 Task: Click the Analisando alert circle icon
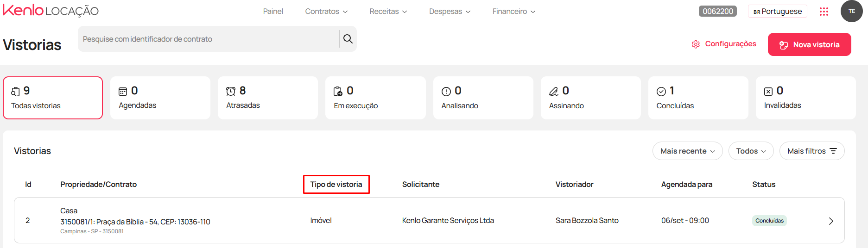tap(446, 92)
